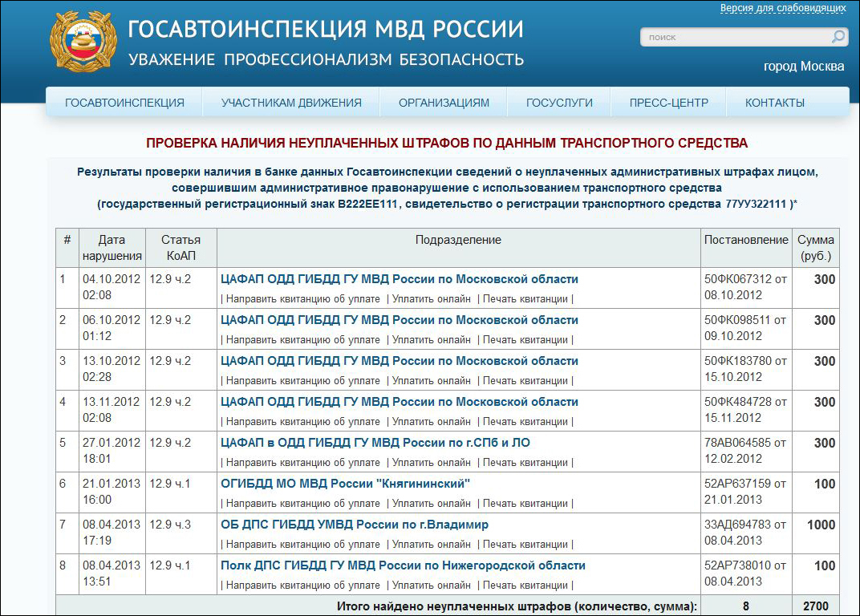Open the ОБ ДПС ГИБДД УМВД по г.Владимир link
860x616 pixels.
coord(354,525)
